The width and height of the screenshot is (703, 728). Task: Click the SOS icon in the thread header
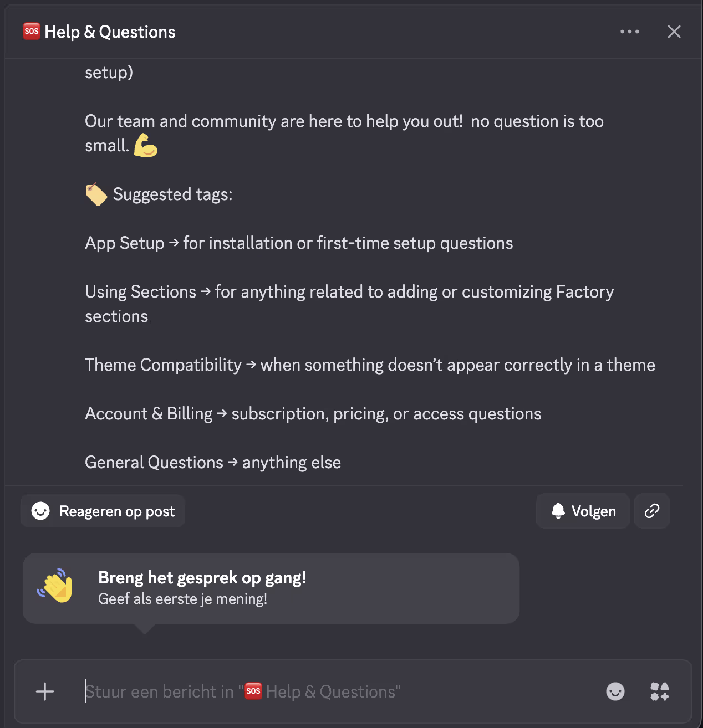click(x=32, y=32)
